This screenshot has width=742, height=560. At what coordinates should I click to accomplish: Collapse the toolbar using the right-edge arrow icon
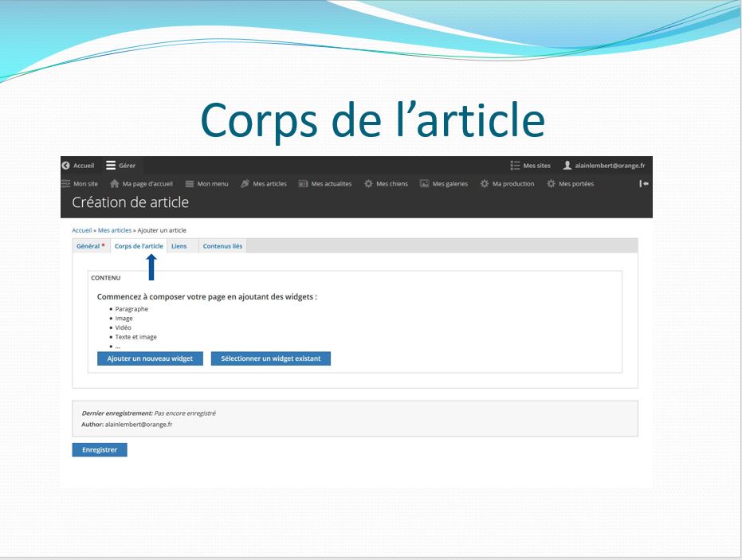pyautogui.click(x=644, y=184)
